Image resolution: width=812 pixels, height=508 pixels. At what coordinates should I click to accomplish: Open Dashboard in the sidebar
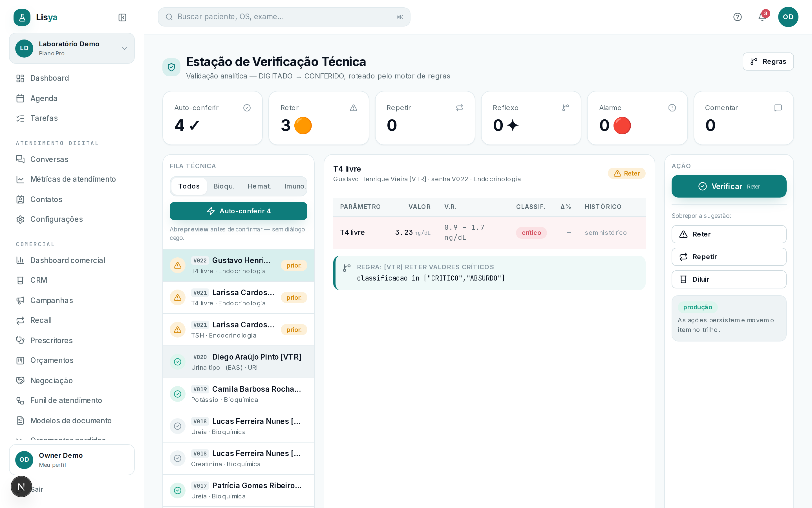tap(72, 78)
